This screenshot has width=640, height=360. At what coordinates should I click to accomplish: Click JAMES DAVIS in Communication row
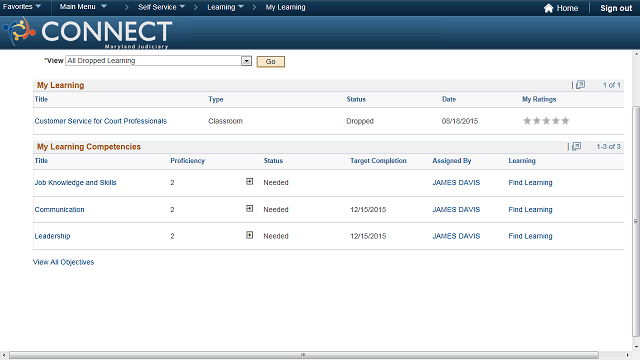[456, 209]
